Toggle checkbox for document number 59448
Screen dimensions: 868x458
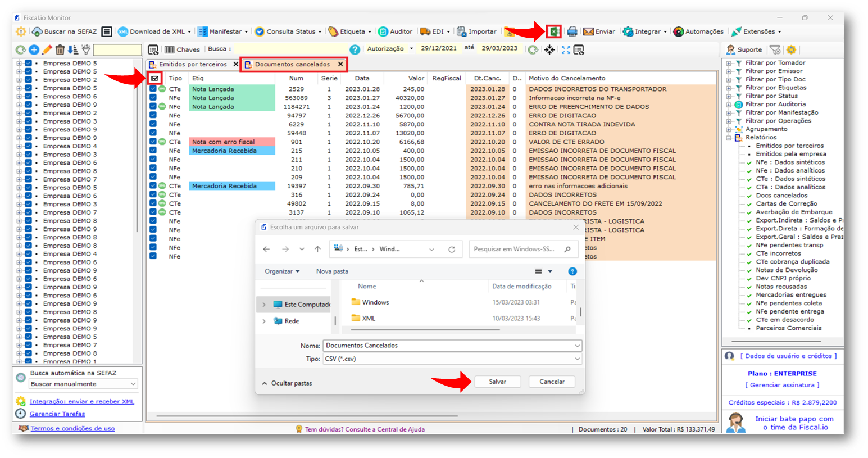tap(153, 133)
